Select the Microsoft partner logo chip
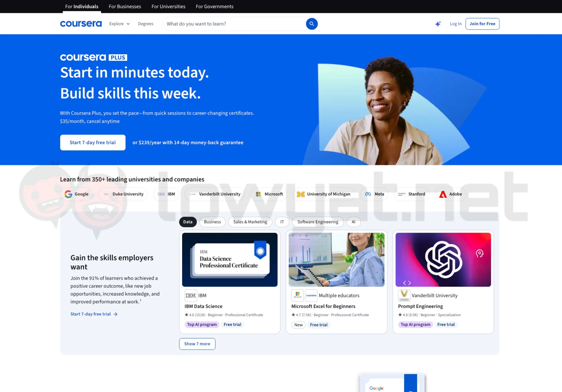This screenshot has width=562, height=392. coord(269,194)
